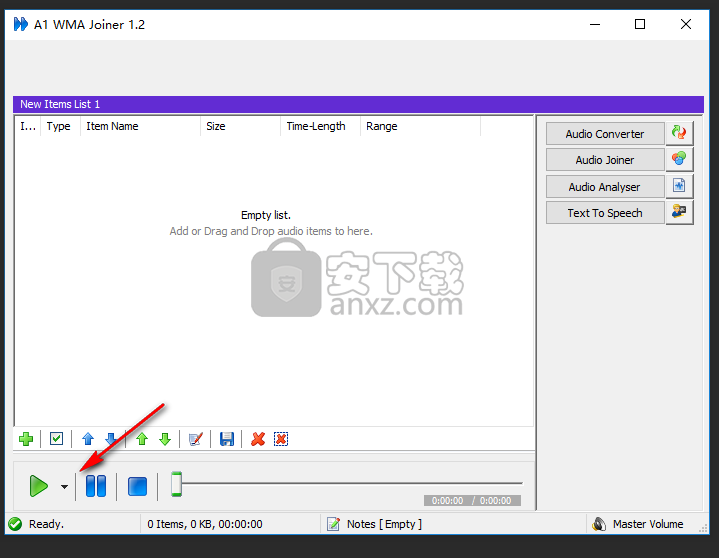Click the green down arrow icon

(x=165, y=439)
